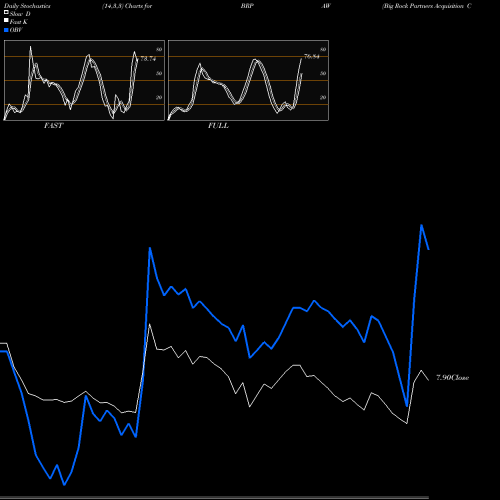Click the '7.90Close' price label
Viewport: 500px width, 500px height.
point(453,378)
